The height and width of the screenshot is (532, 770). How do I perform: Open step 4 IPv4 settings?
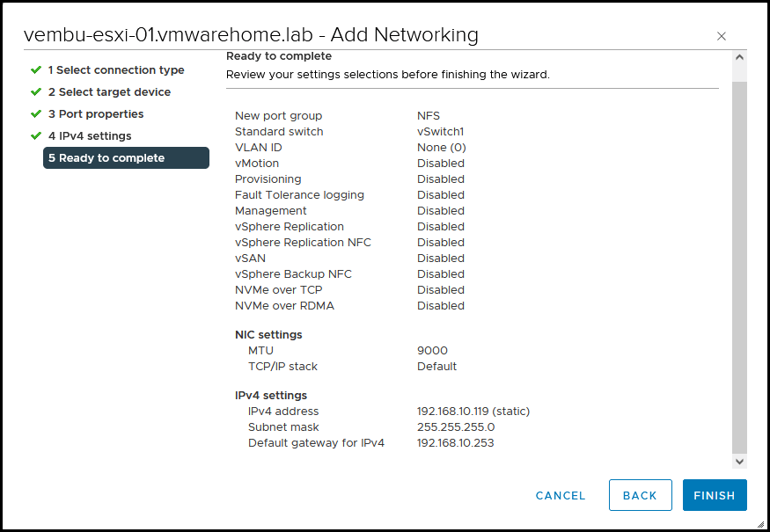[90, 136]
